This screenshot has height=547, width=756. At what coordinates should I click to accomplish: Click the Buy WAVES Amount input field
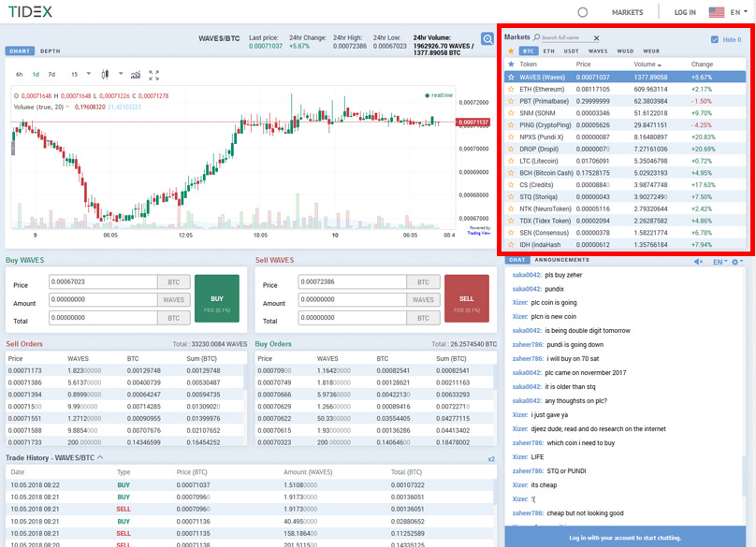click(103, 300)
